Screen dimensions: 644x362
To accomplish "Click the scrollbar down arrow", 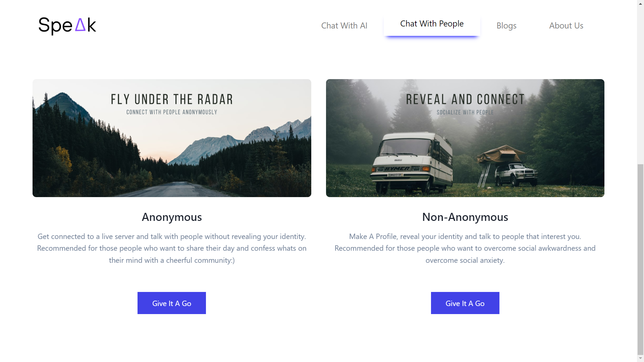I will pos(640,358).
